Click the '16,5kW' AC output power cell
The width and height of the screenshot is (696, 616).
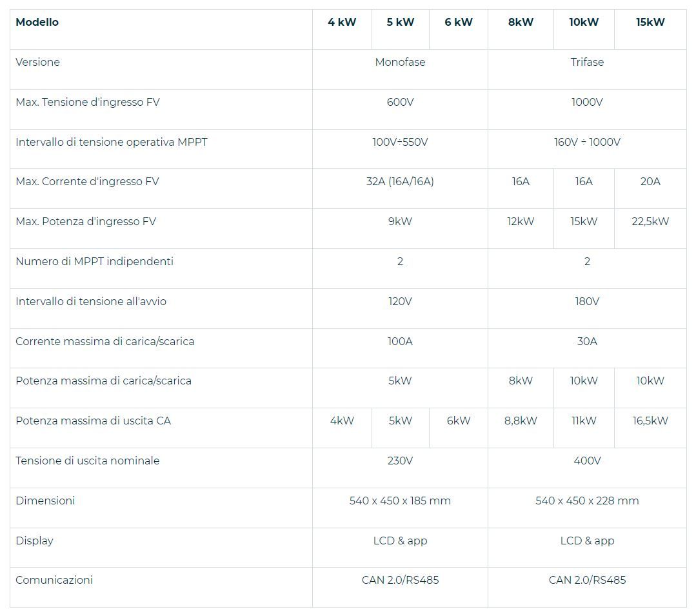click(x=650, y=421)
